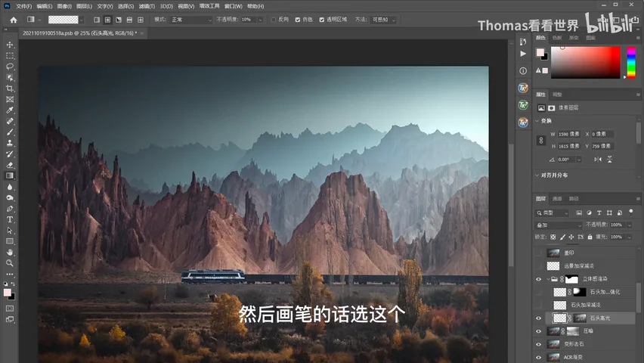This screenshot has width=644, height=363.
Task: Lock transparent pixels icon in Layers
Action: pyautogui.click(x=553, y=237)
